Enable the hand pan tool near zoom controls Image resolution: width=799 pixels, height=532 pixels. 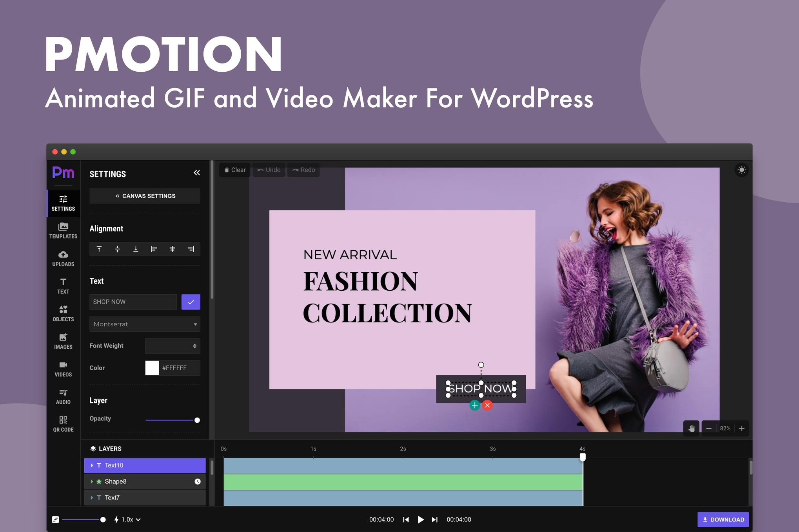click(692, 428)
